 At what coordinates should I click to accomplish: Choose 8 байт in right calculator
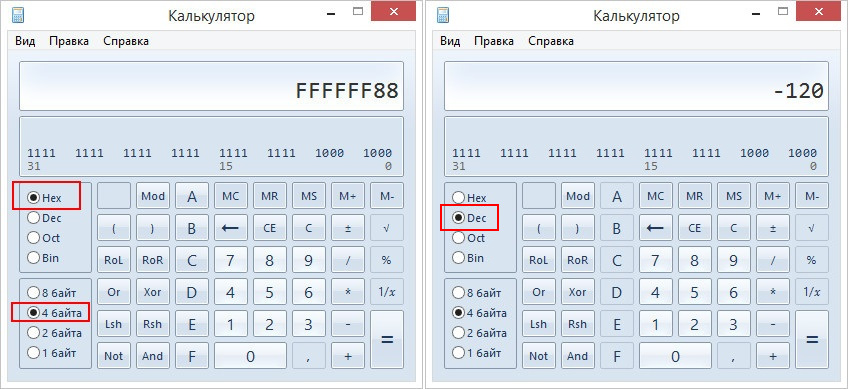pyautogui.click(x=476, y=293)
